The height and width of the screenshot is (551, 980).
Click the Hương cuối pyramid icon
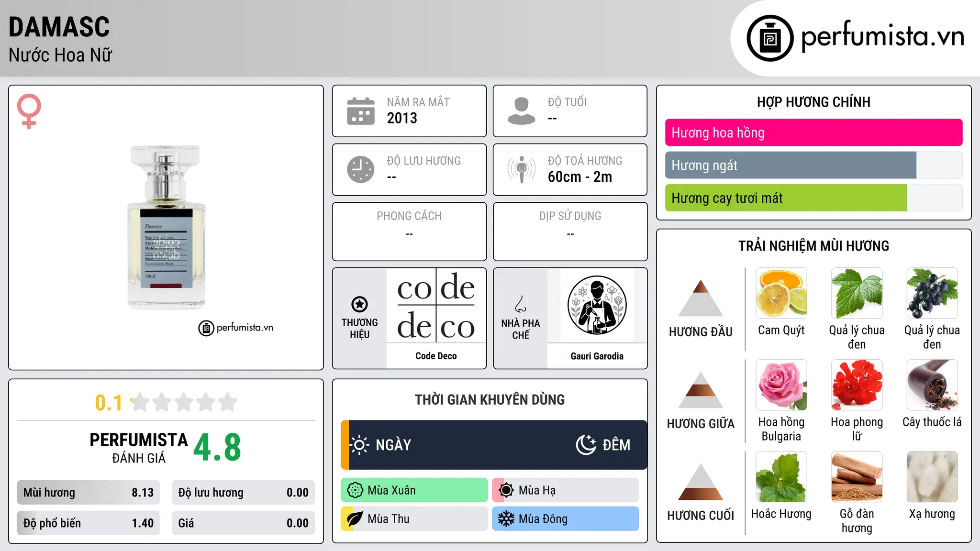click(701, 482)
